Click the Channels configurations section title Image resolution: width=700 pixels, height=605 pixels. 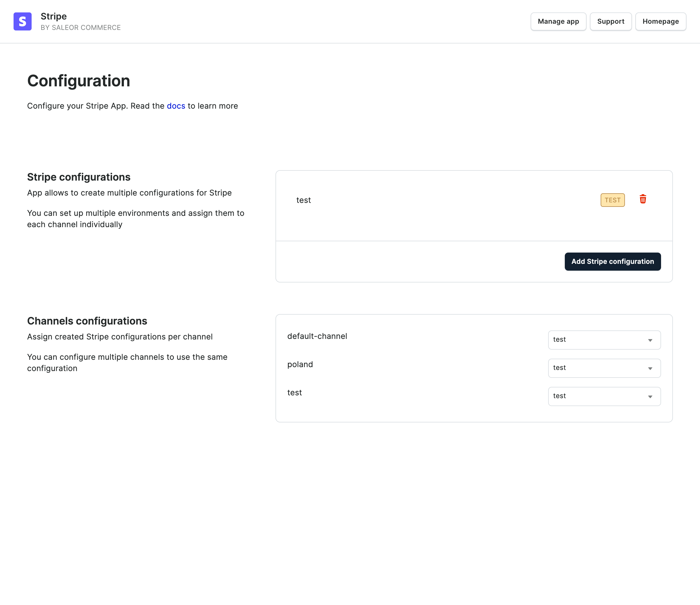click(87, 321)
